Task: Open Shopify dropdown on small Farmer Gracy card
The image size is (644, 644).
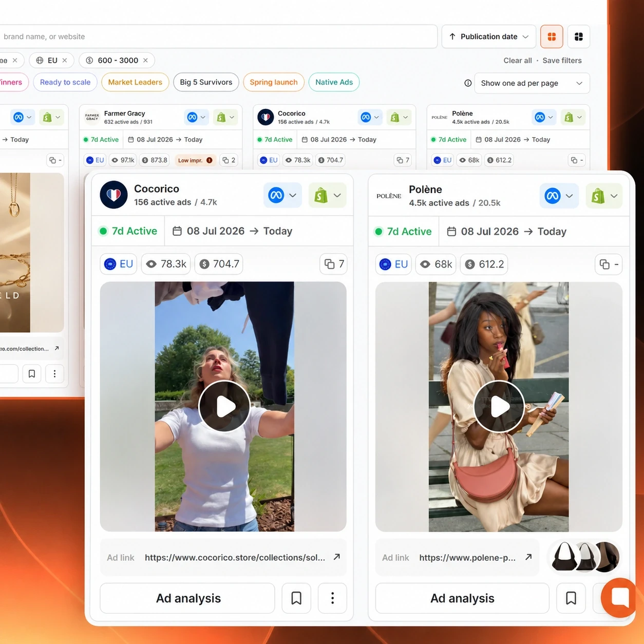Action: 225,117
